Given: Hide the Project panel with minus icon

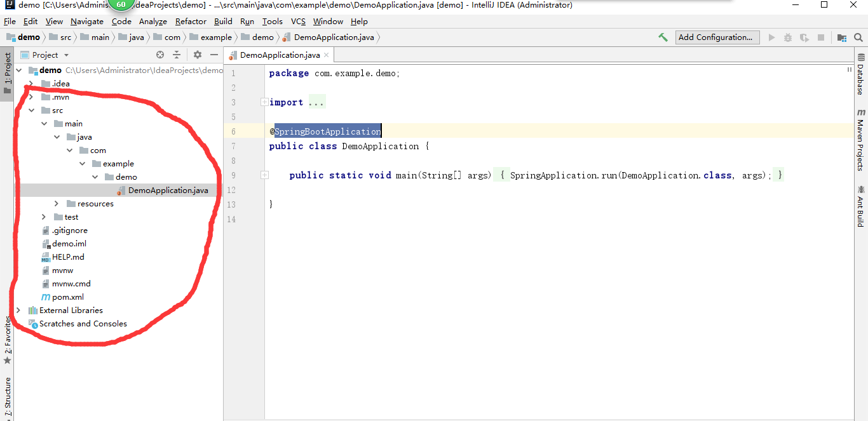Looking at the screenshot, I should (x=214, y=55).
